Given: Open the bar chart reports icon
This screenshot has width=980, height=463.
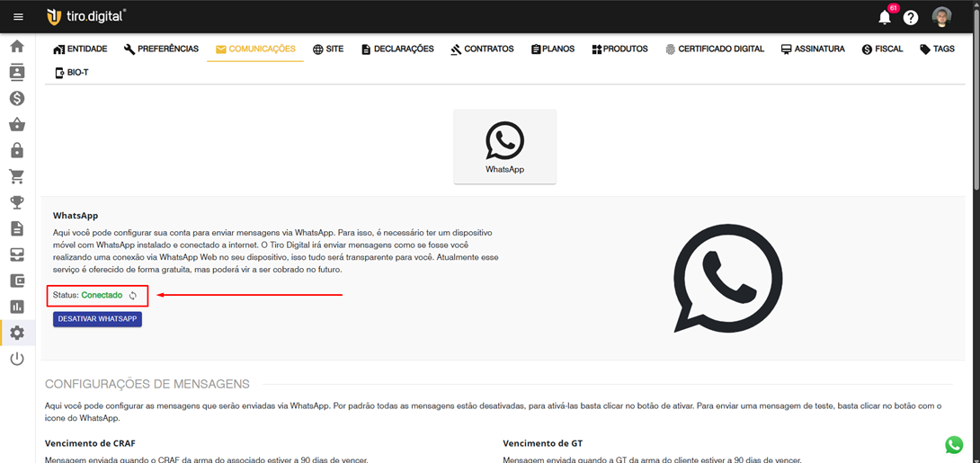Looking at the screenshot, I should pyautogui.click(x=17, y=307).
